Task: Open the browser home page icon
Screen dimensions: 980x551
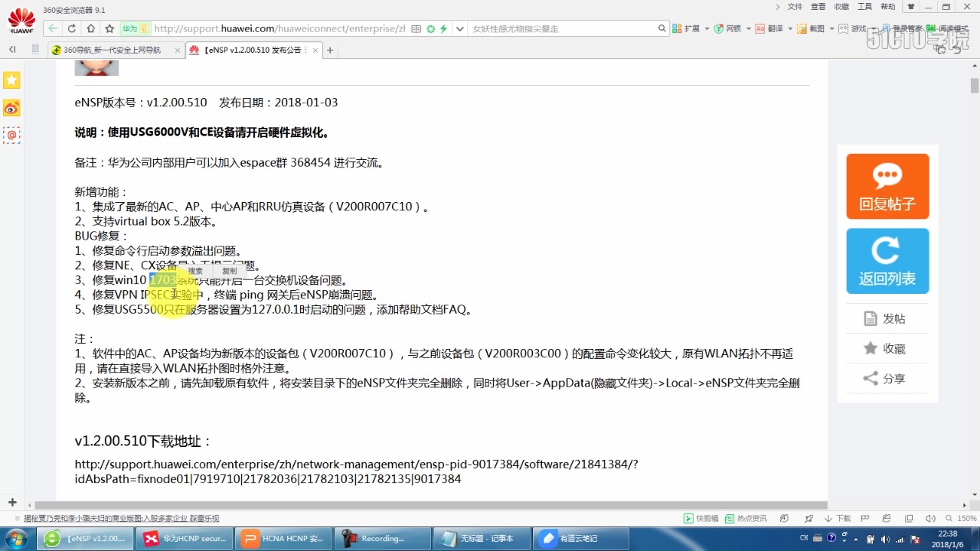Action: point(91,28)
